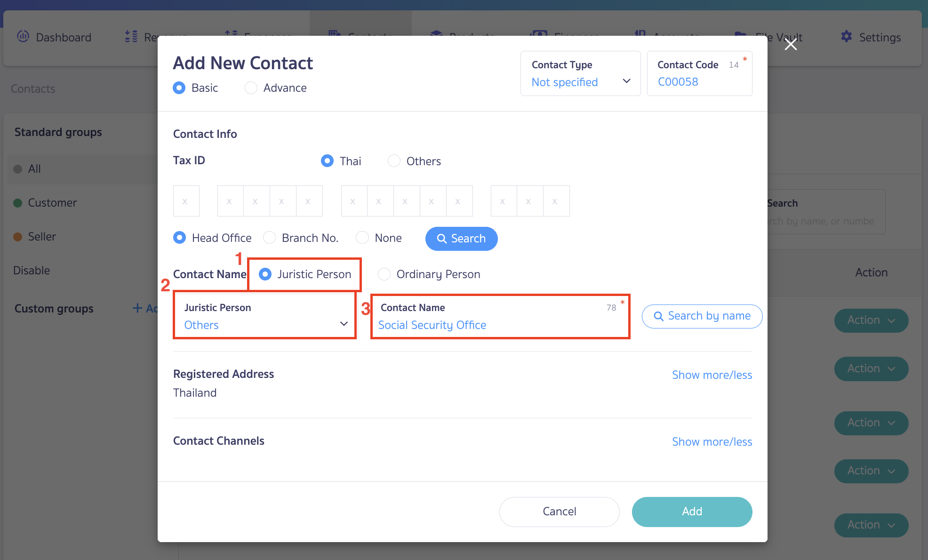Select the Juristic Person radio button
The width and height of the screenshot is (928, 560).
pyautogui.click(x=266, y=274)
